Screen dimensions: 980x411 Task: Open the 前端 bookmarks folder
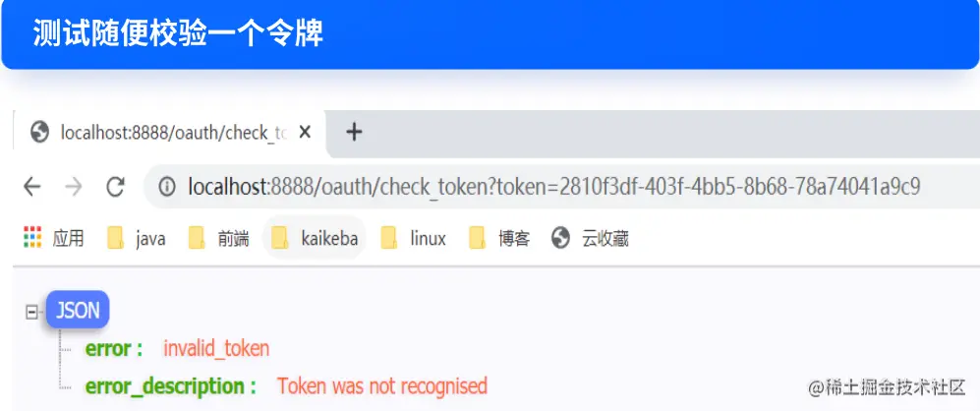point(219,238)
